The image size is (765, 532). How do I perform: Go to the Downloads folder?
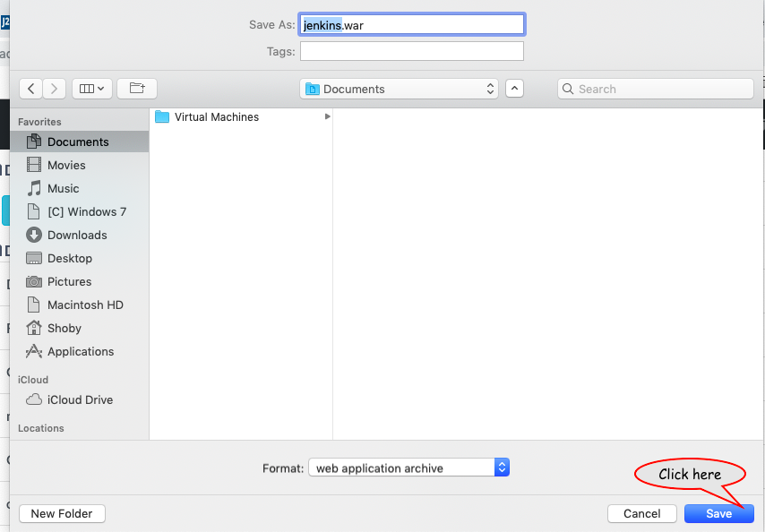[x=80, y=235]
